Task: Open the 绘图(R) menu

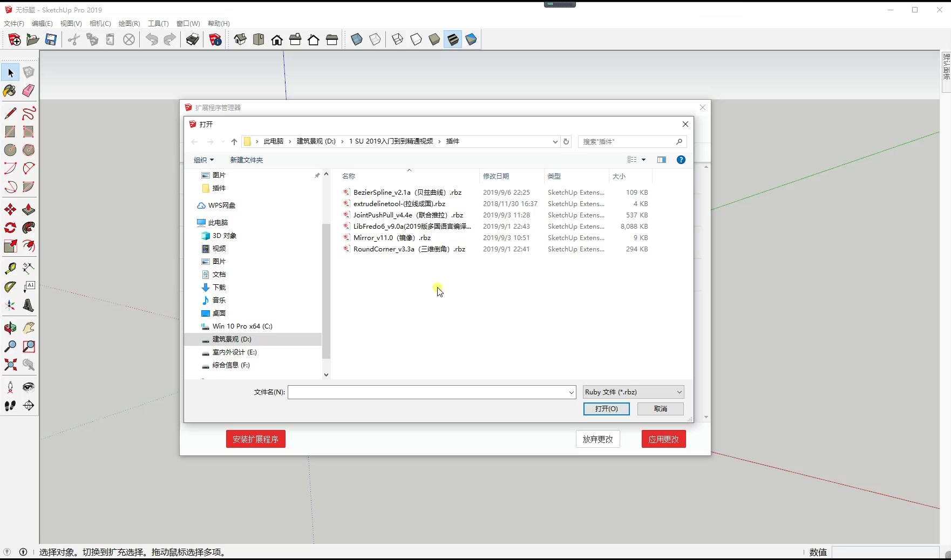Action: point(129,23)
